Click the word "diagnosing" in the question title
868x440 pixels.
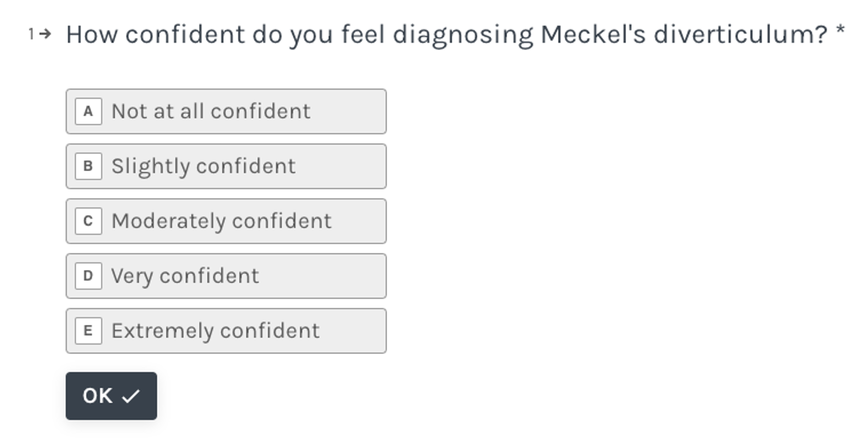point(463,34)
